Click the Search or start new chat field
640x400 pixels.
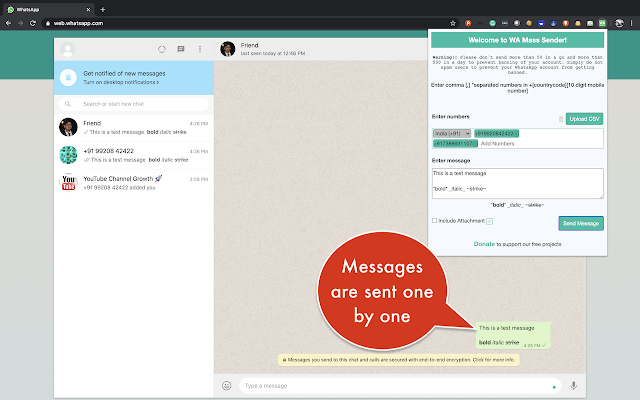134,104
